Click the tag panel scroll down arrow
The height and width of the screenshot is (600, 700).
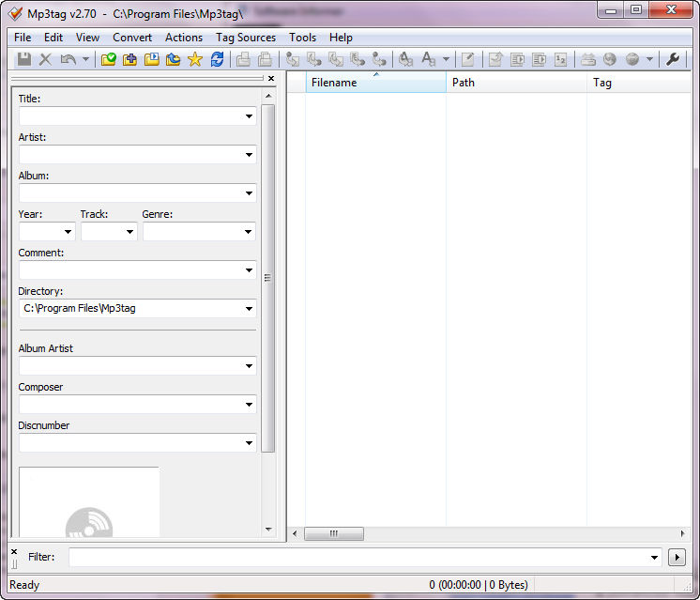(268, 530)
